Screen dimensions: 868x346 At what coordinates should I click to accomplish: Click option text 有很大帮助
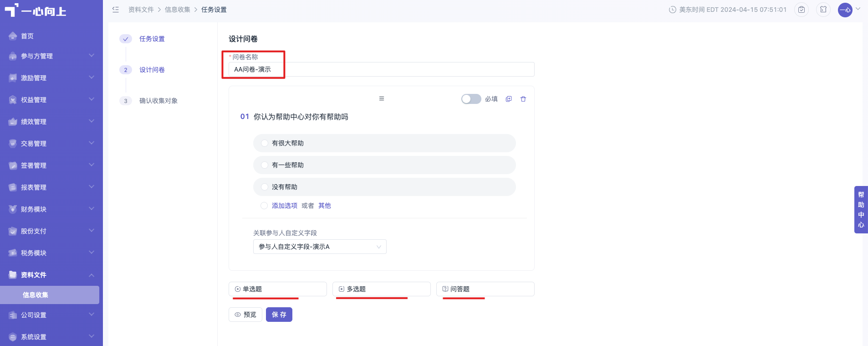click(x=288, y=143)
